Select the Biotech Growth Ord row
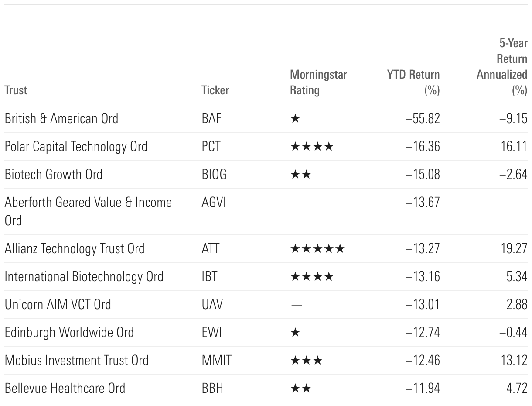Screen dimensions: 532x406 click(54, 174)
